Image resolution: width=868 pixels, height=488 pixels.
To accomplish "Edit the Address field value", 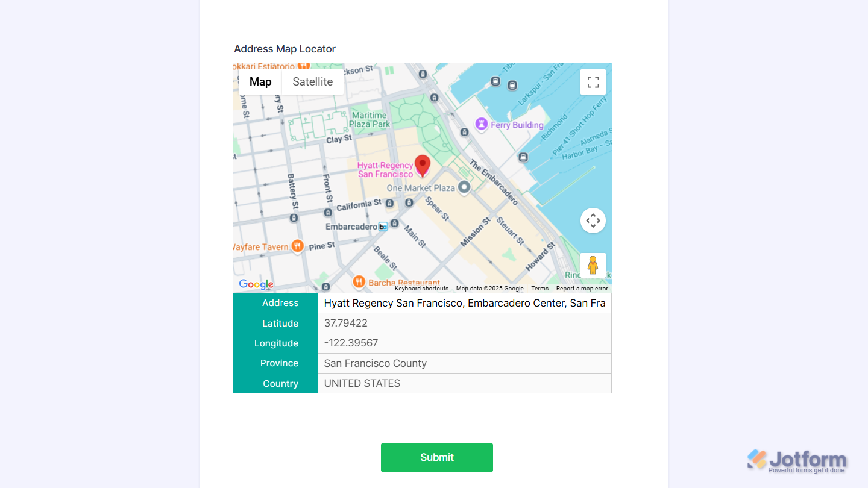I will pyautogui.click(x=464, y=303).
